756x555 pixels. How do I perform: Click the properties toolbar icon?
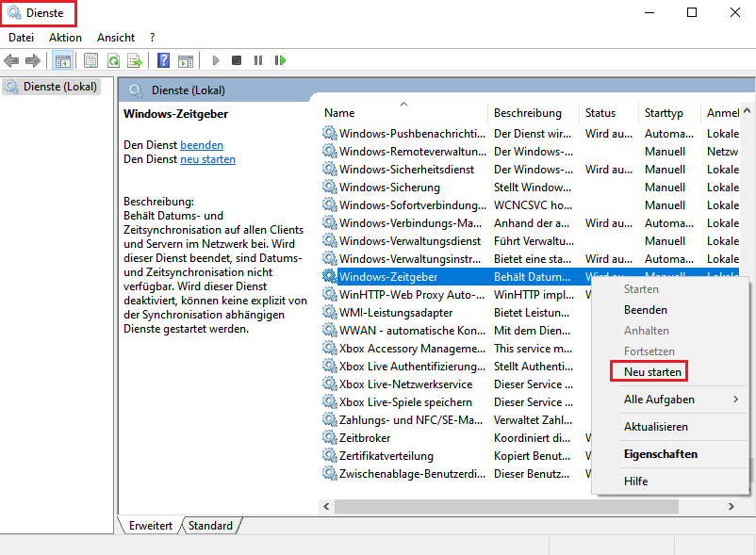[x=91, y=60]
